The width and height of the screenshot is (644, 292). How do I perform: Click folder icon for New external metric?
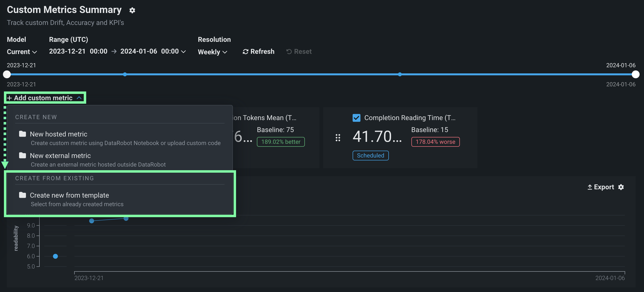(23, 155)
